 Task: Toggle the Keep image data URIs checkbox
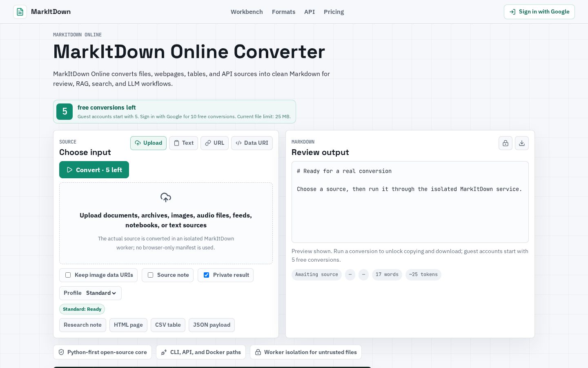tap(68, 275)
